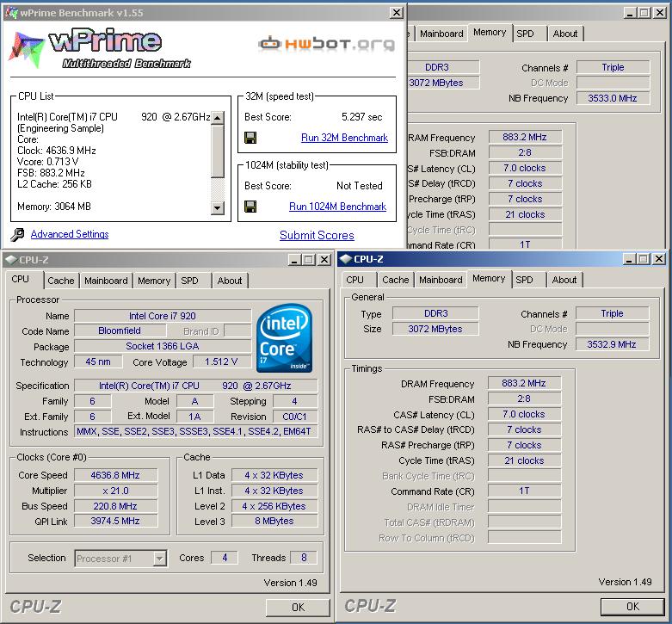Open About tab in lower-right CPU-Z window
Viewport: 672px width, 624px height.
(564, 280)
